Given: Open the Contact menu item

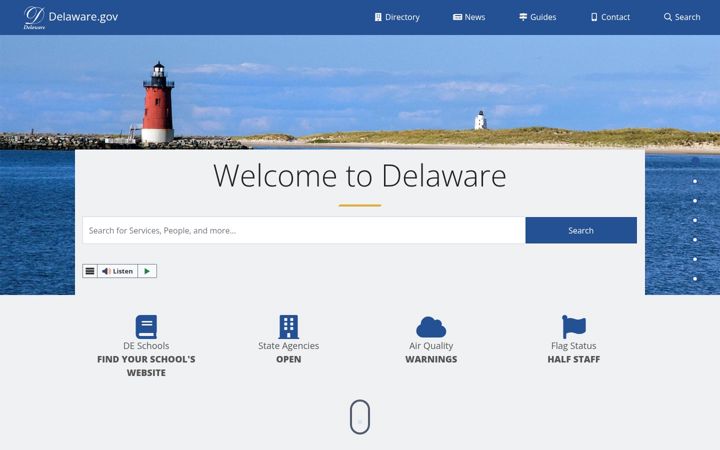Looking at the screenshot, I should 610,17.
